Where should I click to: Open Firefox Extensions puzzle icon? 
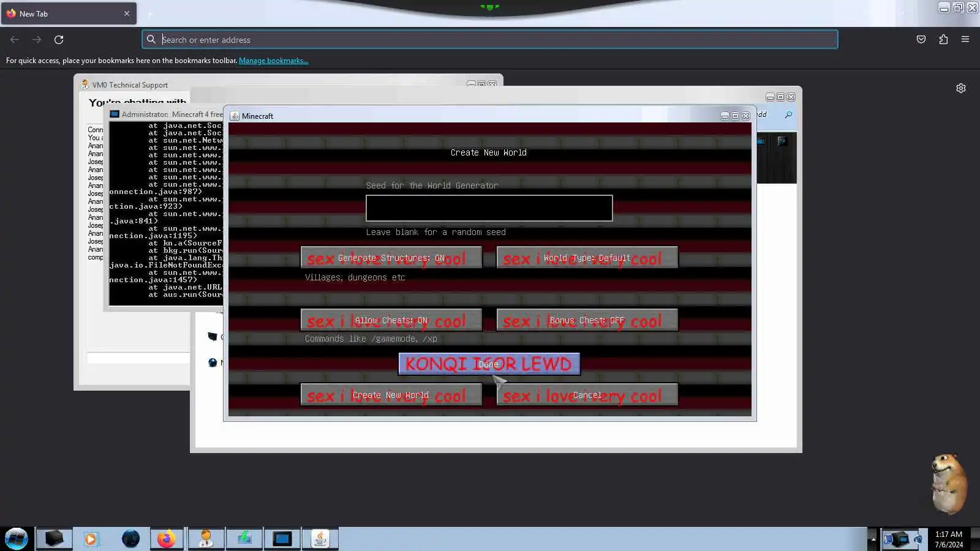[943, 40]
